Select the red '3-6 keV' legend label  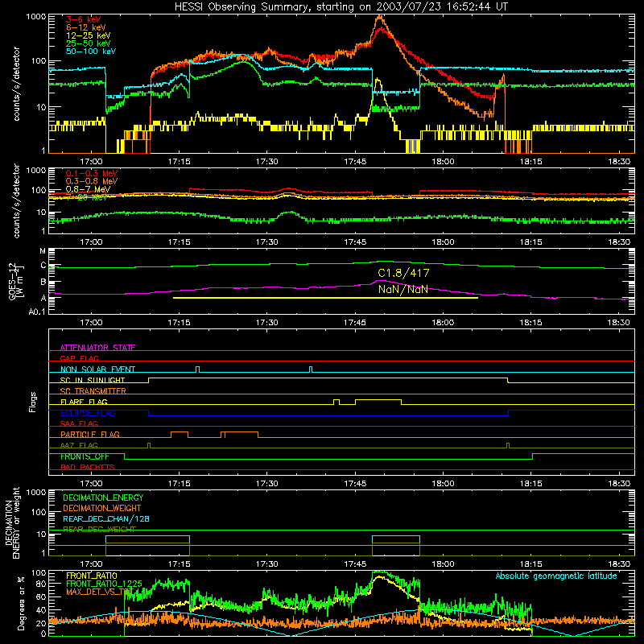83,19
